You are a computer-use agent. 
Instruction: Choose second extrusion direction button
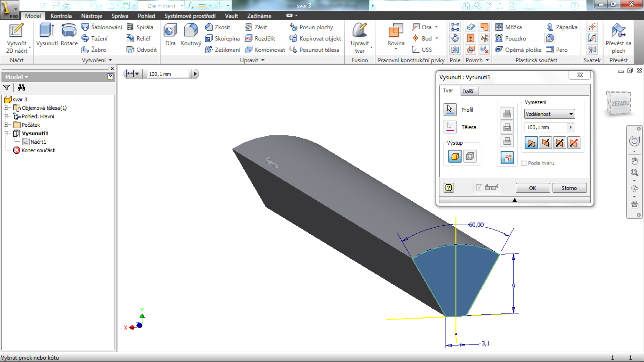[x=545, y=143]
